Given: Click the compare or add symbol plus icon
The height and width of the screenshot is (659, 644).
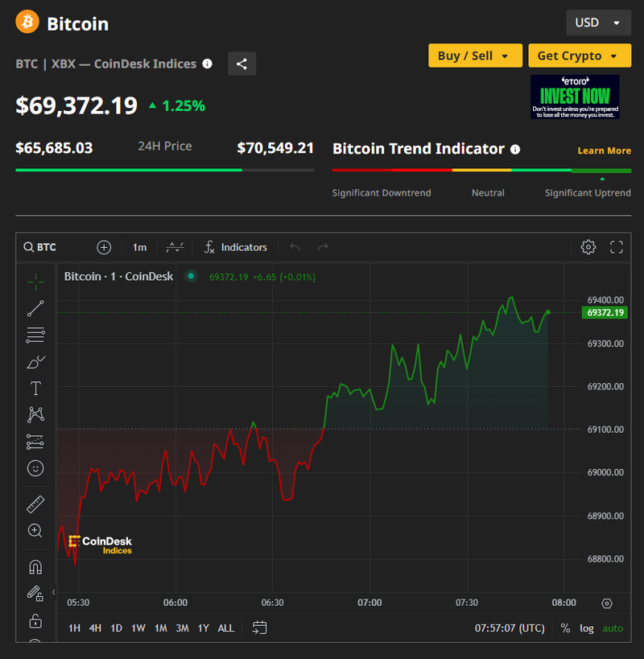Looking at the screenshot, I should point(104,247).
